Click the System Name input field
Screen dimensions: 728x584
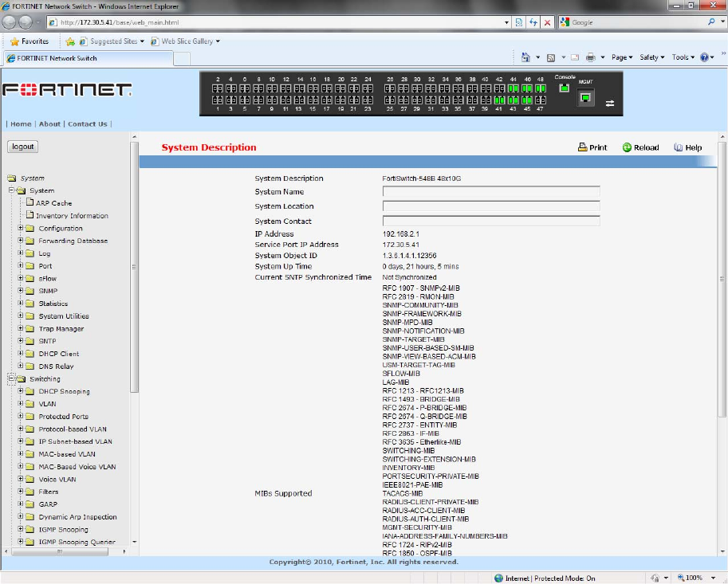pos(491,191)
